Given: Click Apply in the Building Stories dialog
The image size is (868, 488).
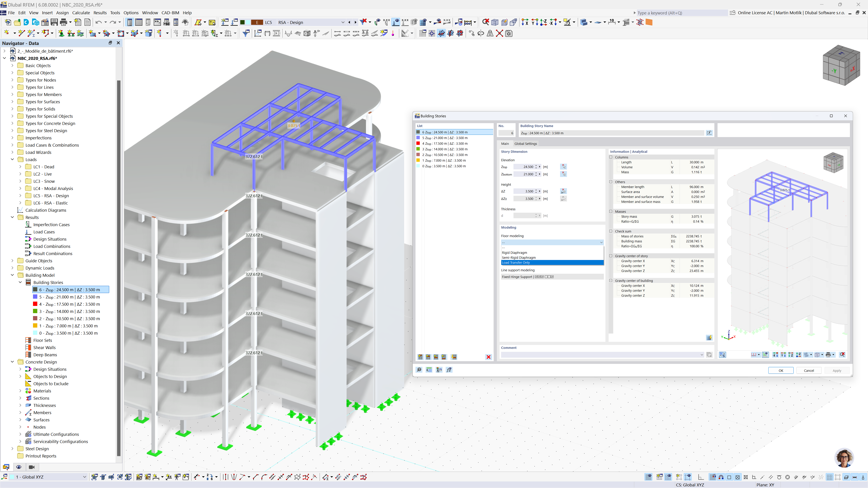Looking at the screenshot, I should (x=837, y=370).
